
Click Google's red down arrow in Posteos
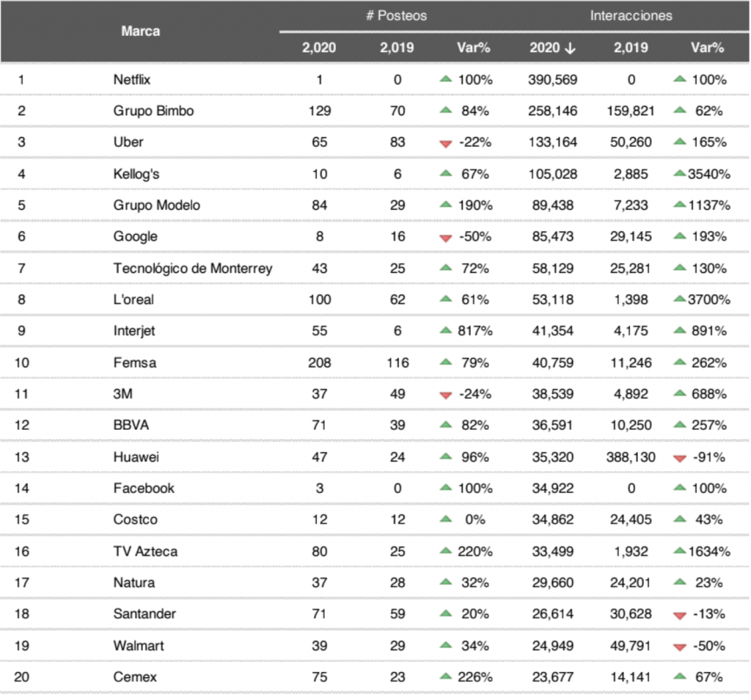(x=445, y=237)
